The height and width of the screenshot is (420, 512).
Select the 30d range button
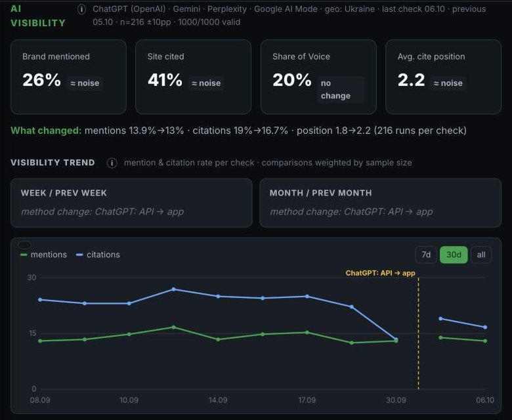click(x=454, y=255)
